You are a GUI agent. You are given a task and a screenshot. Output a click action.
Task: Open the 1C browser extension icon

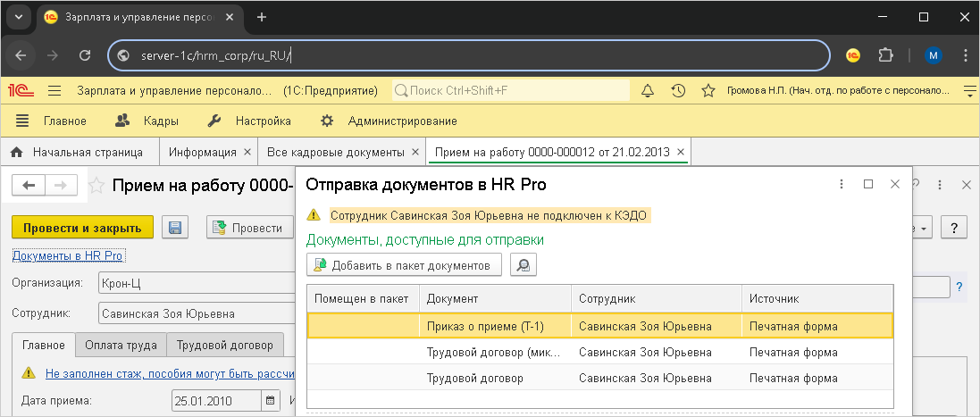853,55
